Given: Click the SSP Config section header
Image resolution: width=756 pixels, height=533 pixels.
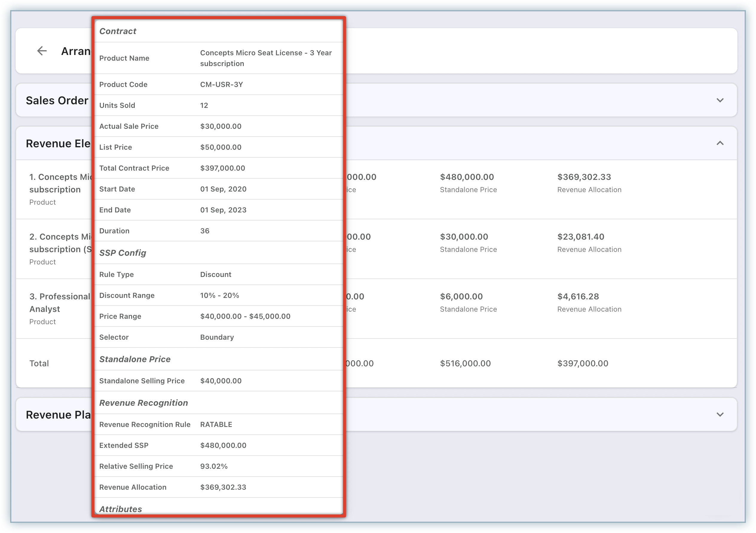Looking at the screenshot, I should [123, 253].
